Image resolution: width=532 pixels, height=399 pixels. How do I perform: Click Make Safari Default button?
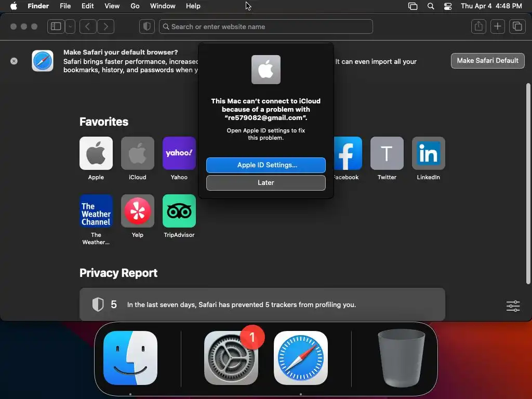click(487, 61)
